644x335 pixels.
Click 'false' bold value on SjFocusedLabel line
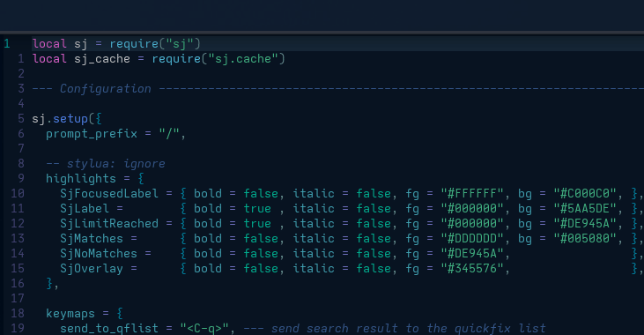(261, 194)
